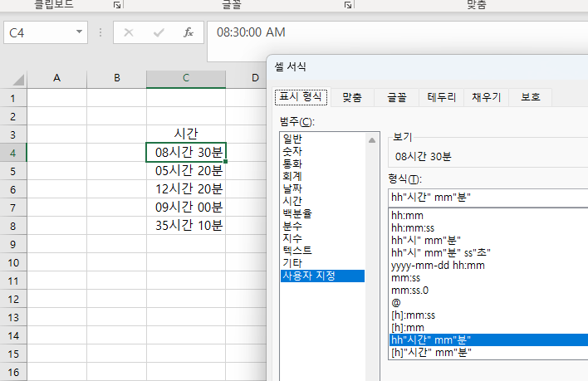Choose hh"시" mm"분" format
The height and width of the screenshot is (381, 588).
point(489,240)
